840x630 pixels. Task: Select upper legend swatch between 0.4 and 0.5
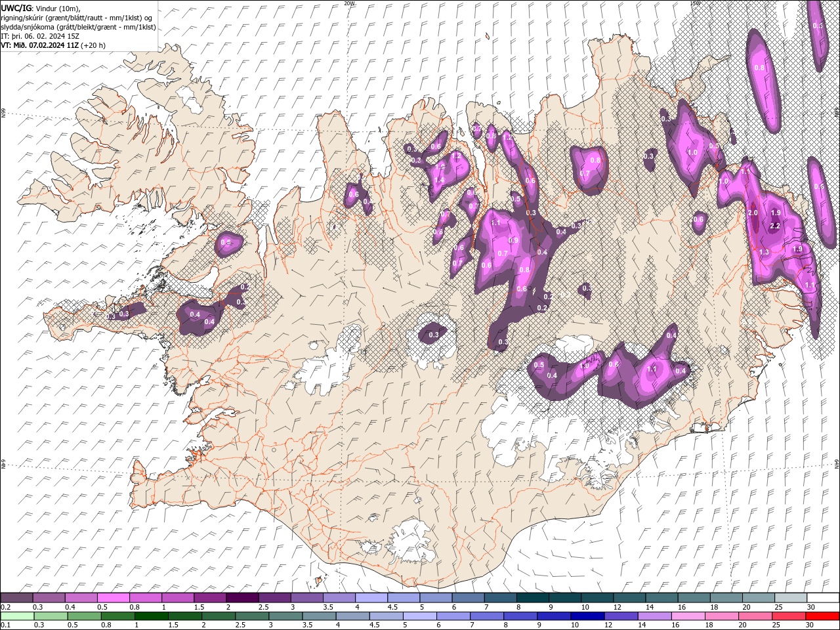coord(81,598)
